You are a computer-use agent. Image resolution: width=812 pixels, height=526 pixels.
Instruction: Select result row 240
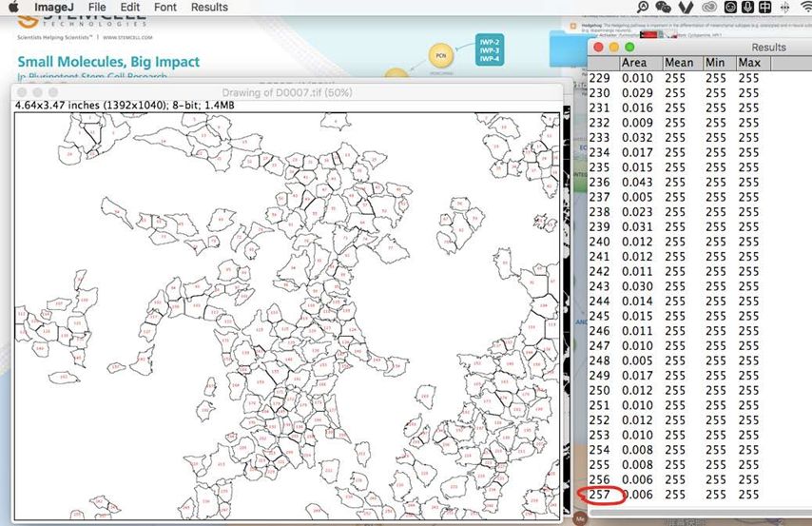699,242
